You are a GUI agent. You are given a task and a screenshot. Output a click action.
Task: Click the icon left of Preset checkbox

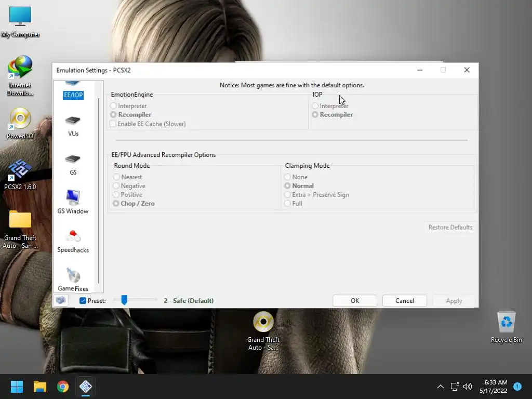point(61,301)
